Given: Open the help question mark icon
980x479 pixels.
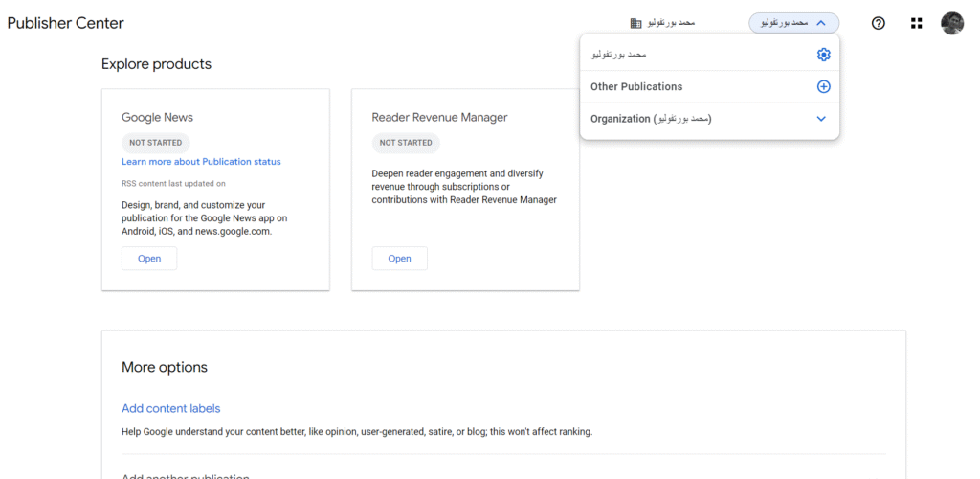Looking at the screenshot, I should [879, 23].
